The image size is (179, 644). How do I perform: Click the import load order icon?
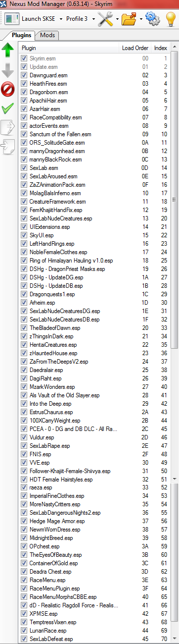pos(8,146)
